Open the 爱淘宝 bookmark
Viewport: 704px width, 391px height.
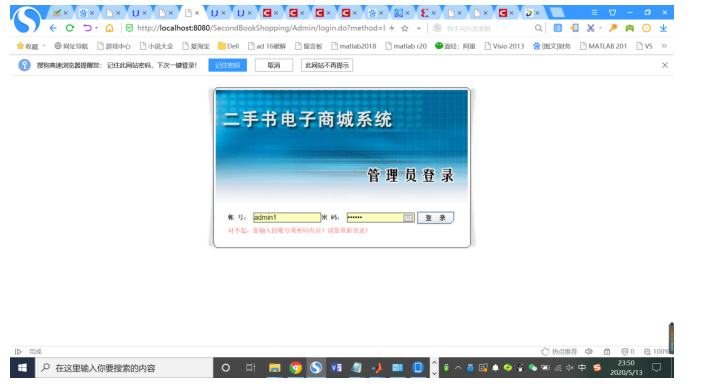pyautogui.click(x=196, y=46)
